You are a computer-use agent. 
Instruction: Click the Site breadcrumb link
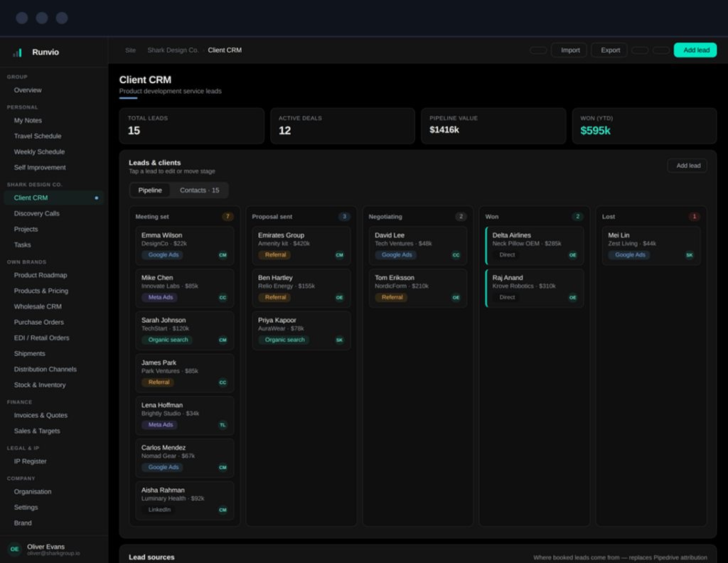click(131, 50)
